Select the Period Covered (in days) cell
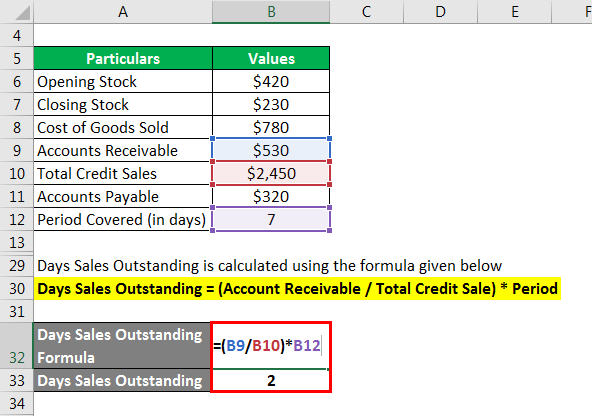The width and height of the screenshot is (592, 416). tap(123, 220)
